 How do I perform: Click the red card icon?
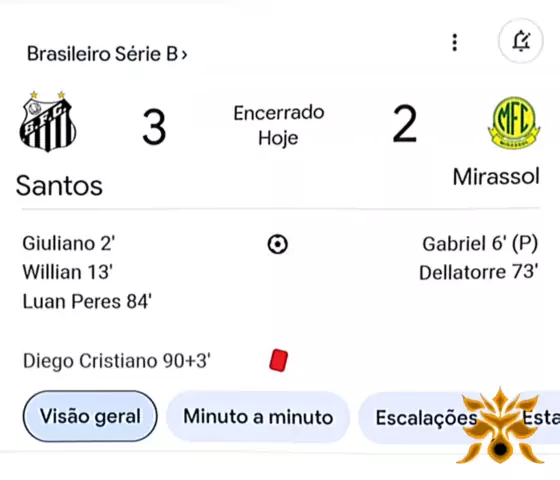click(279, 360)
